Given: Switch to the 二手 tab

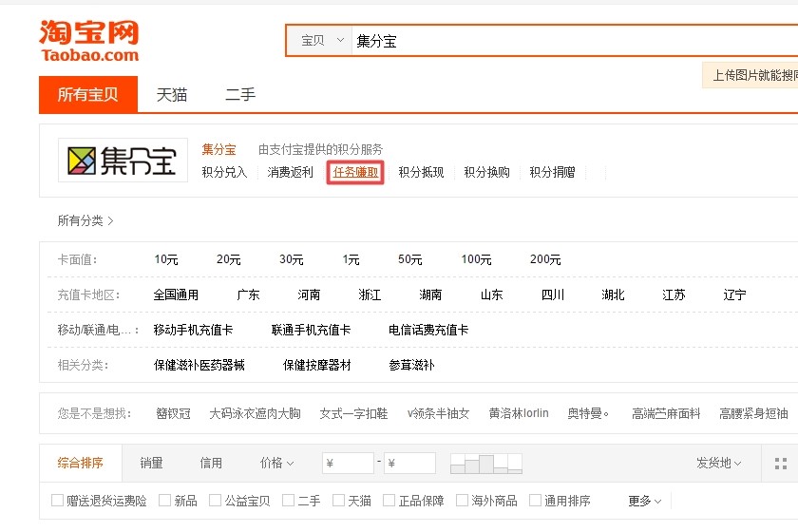Looking at the screenshot, I should [x=240, y=95].
